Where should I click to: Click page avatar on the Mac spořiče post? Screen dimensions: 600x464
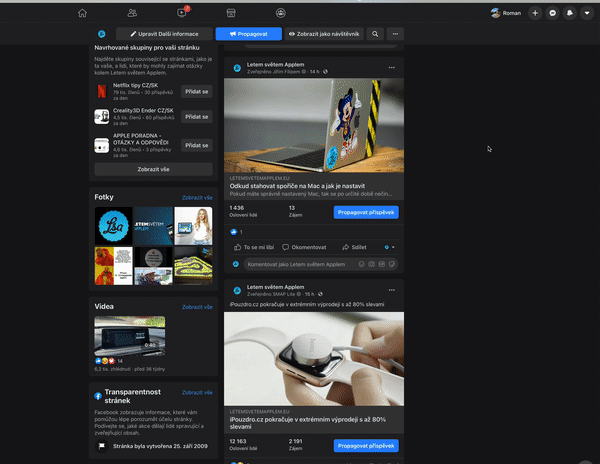[x=237, y=68]
